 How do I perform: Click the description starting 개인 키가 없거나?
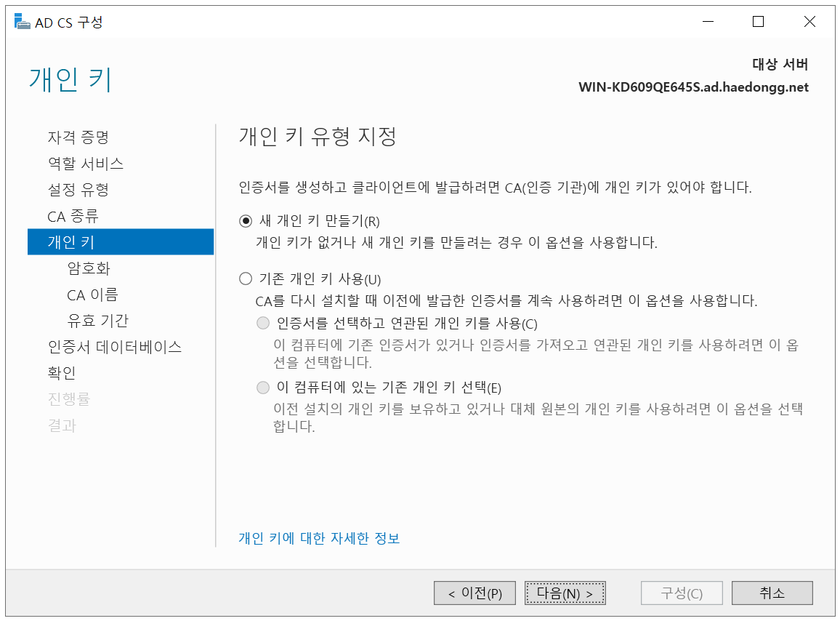(456, 242)
